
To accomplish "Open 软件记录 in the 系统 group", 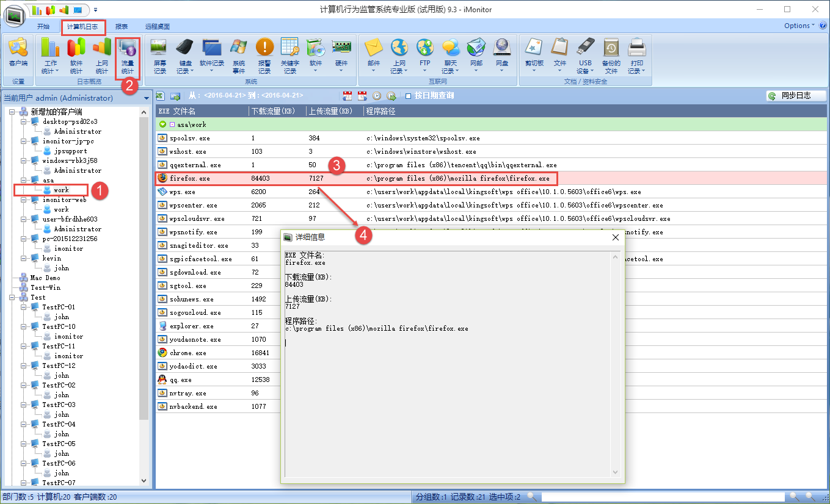I will tap(212, 56).
